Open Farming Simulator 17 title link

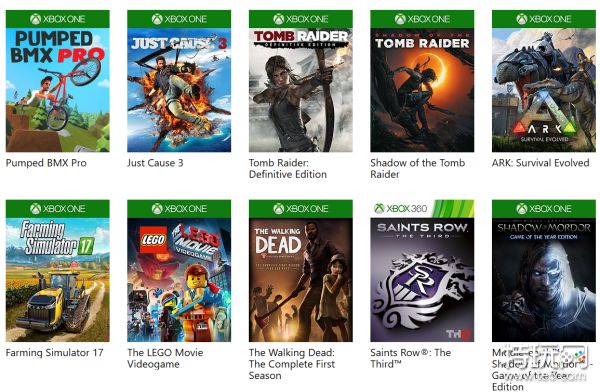(x=55, y=353)
